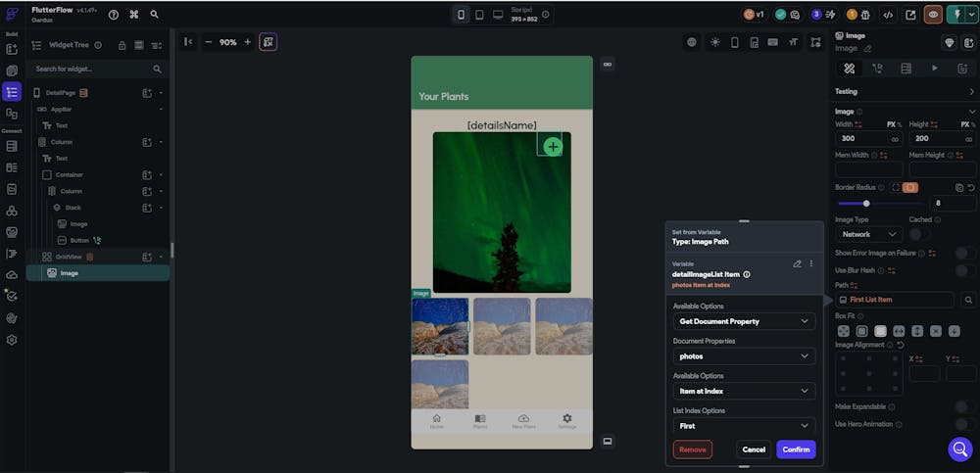
Task: Click the Search for widget field
Action: coord(97,69)
